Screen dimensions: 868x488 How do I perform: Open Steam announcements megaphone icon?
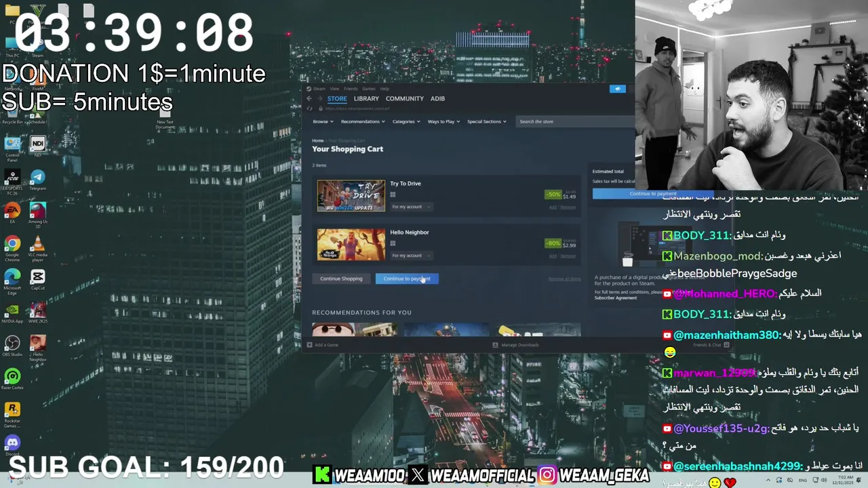coord(617,89)
